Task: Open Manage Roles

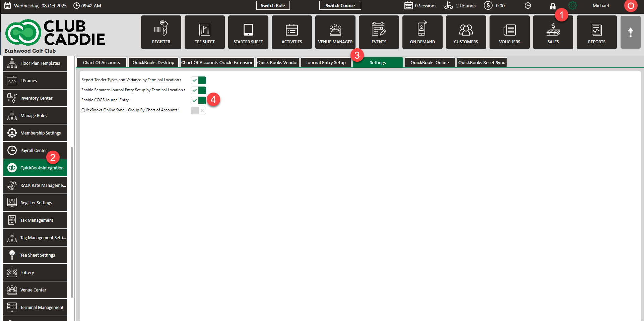Action: pyautogui.click(x=35, y=115)
